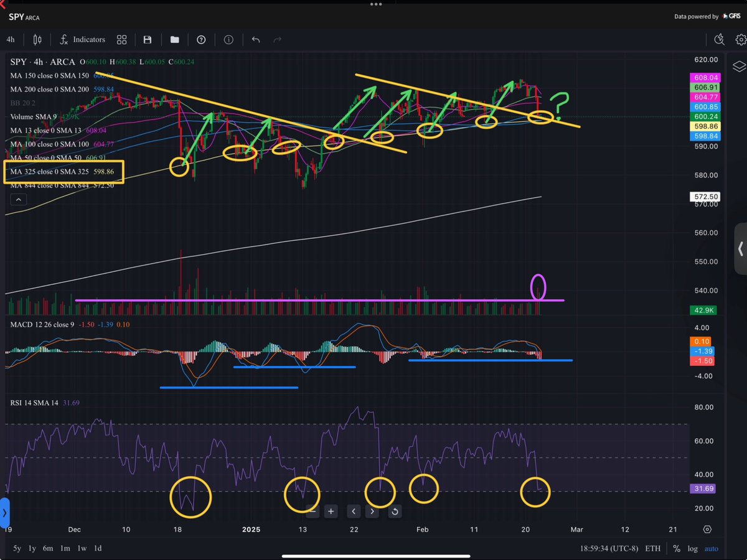Open saved charts folder icon

(x=175, y=39)
